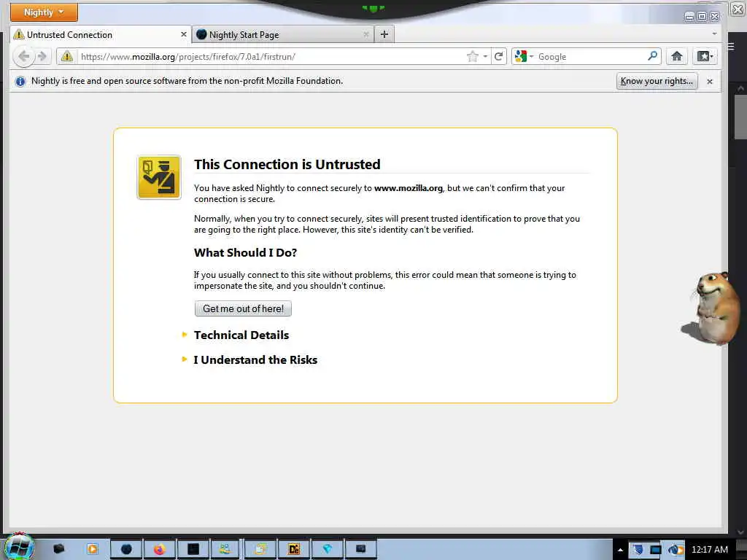Click the black cube icon in taskbar
The image size is (747, 560).
58,549
